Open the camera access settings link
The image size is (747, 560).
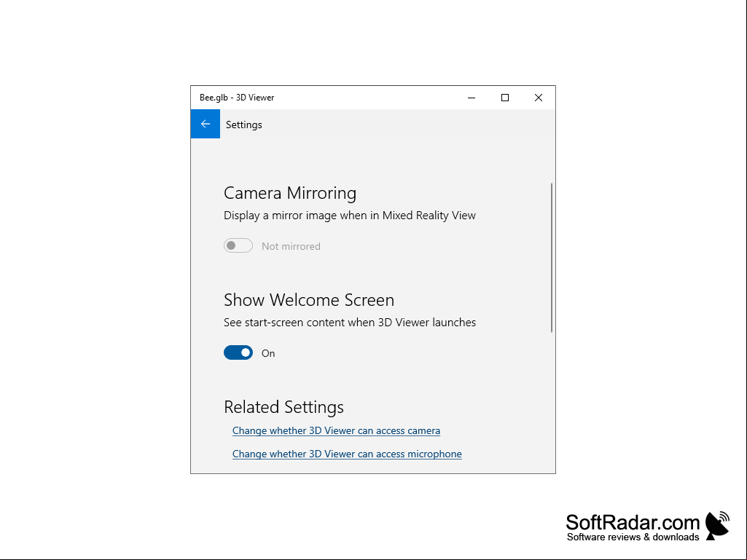tap(337, 430)
